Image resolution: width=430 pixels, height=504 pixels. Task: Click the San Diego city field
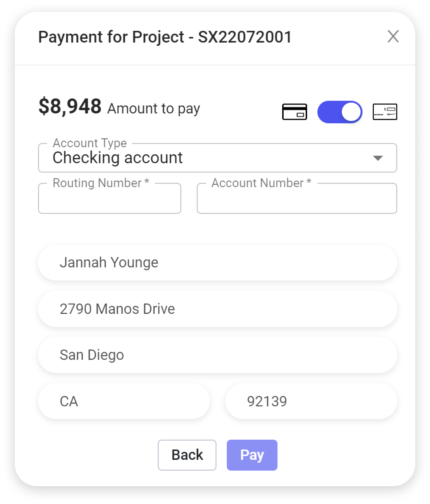[x=217, y=355]
